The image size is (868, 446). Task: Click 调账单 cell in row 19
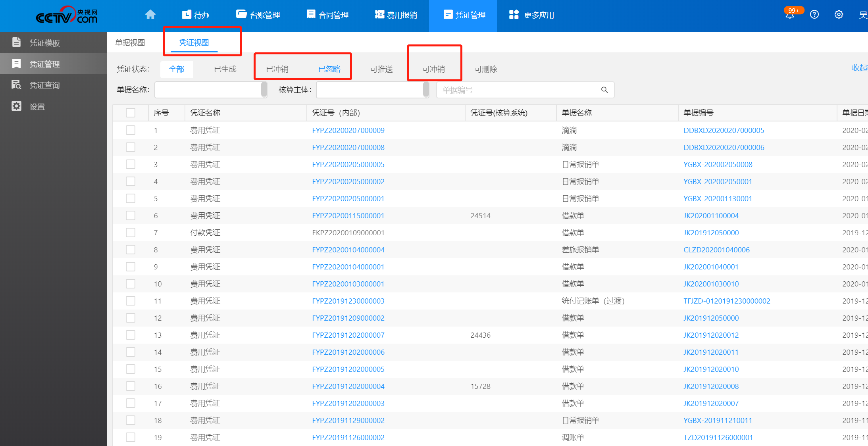(573, 437)
